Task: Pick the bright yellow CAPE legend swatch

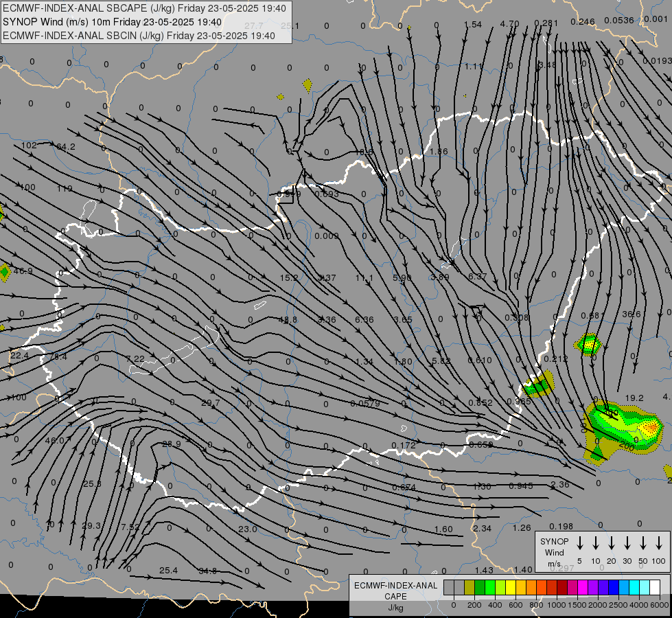Action: (x=511, y=588)
